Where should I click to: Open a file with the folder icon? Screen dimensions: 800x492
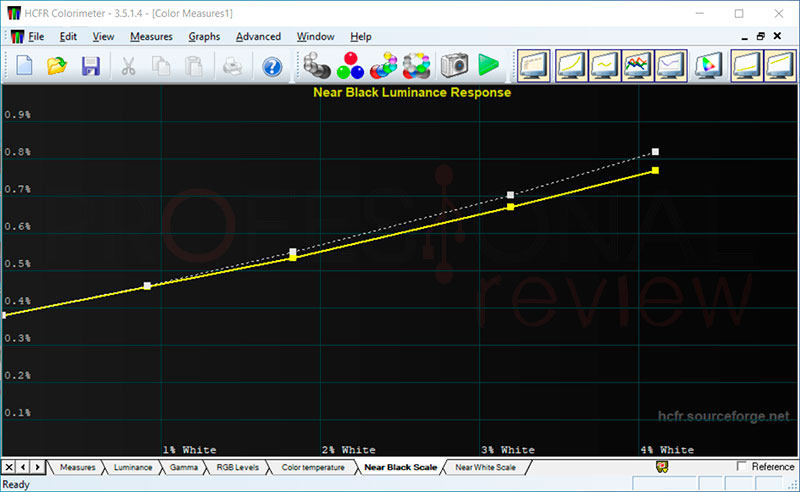(57, 66)
